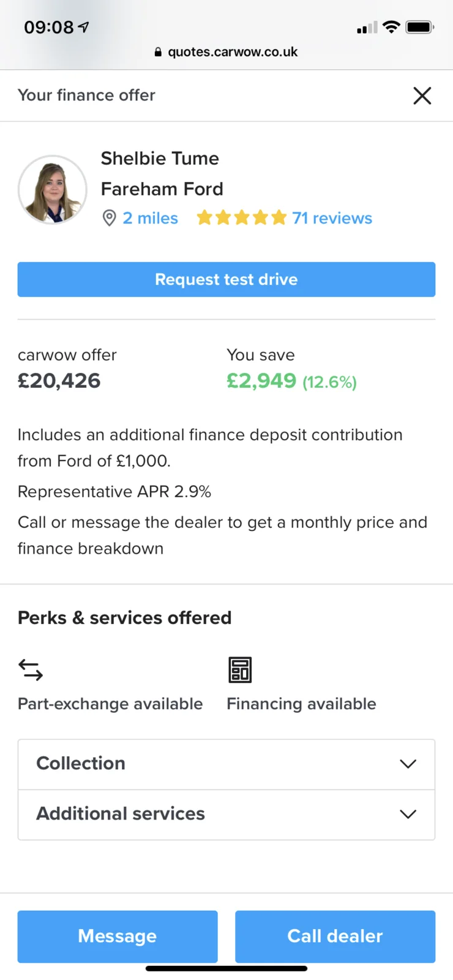453x980 pixels.
Task: Tap the Wi-Fi status icon
Action: [x=391, y=27]
